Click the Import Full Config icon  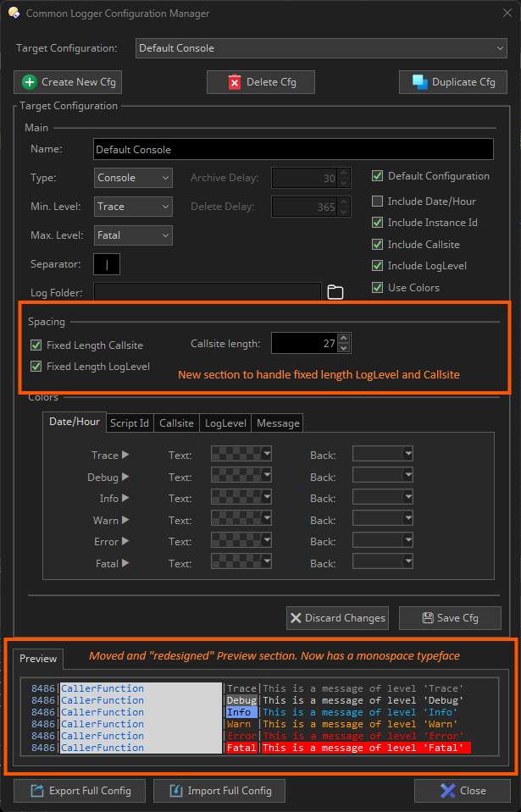pos(175,791)
